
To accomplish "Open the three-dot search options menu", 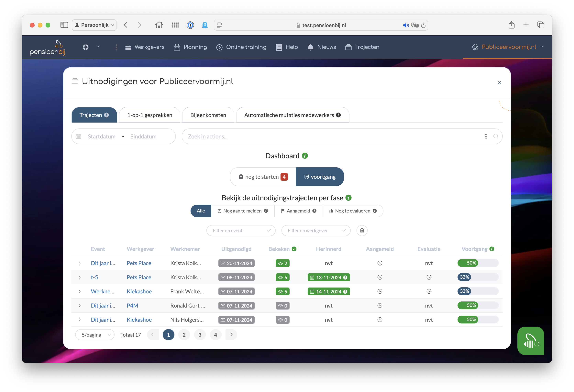I will (486, 136).
